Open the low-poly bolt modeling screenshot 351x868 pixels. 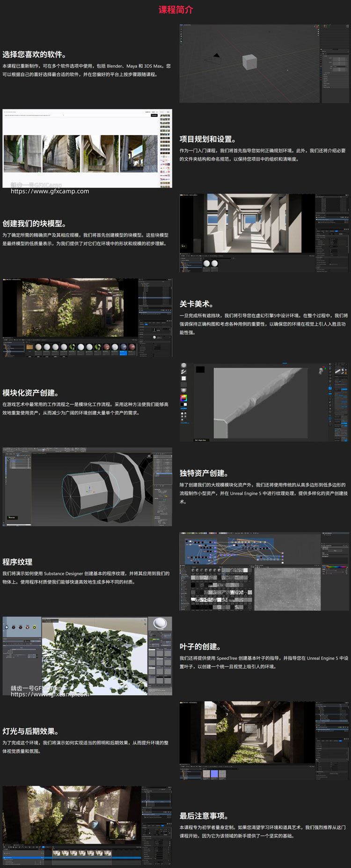pos(87,487)
